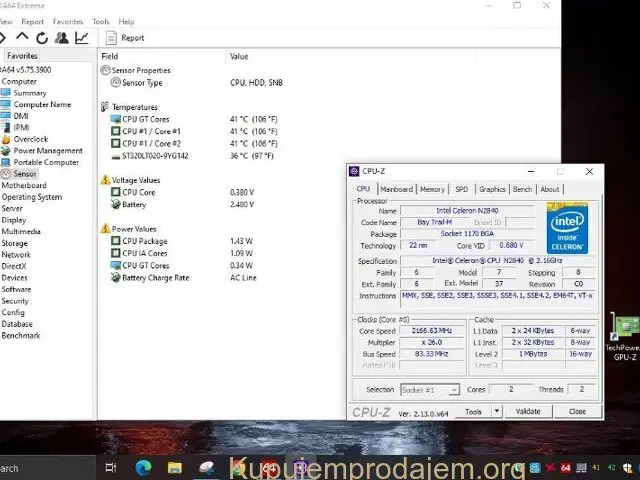This screenshot has height=480, width=640.
Task: Open the Manage users toolbar icon
Action: (61, 38)
